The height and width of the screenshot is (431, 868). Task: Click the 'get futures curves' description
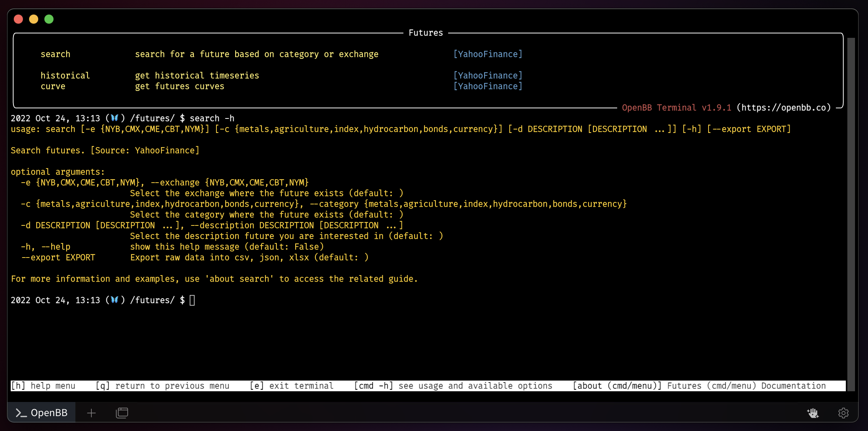pos(180,86)
